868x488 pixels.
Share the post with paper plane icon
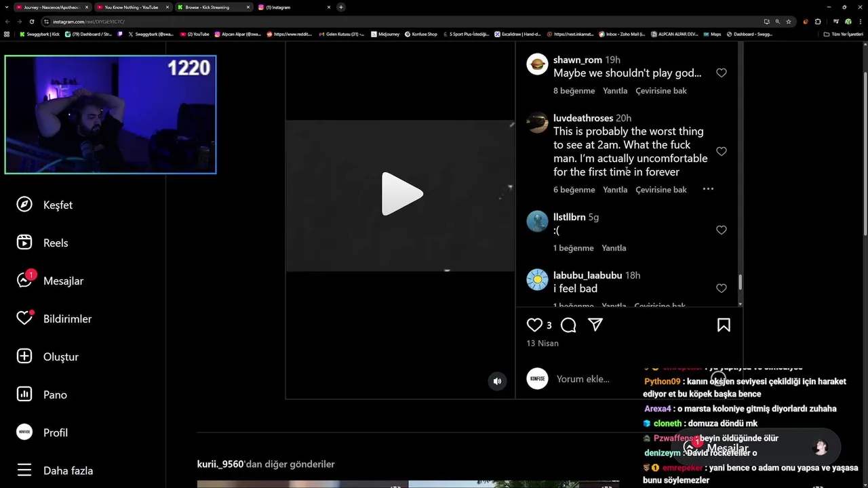pos(595,325)
